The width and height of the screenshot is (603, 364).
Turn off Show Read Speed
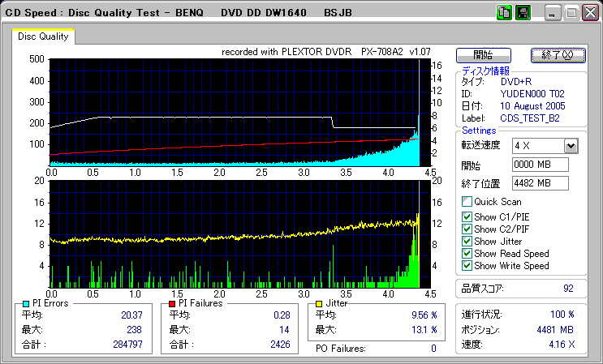467,253
